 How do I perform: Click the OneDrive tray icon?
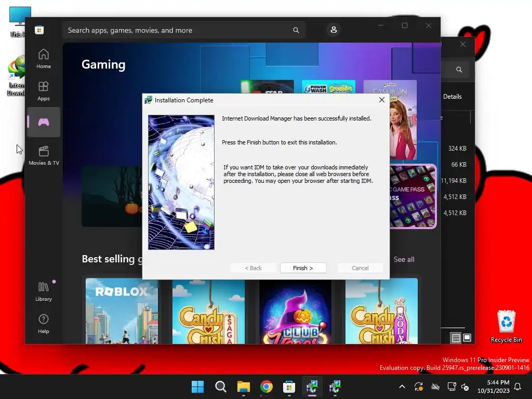coord(435,387)
